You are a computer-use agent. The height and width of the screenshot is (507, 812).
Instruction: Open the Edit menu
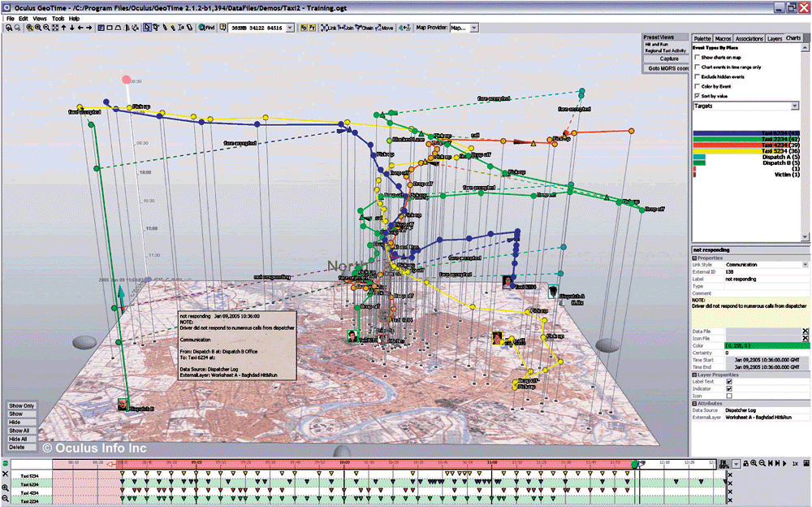[x=24, y=18]
